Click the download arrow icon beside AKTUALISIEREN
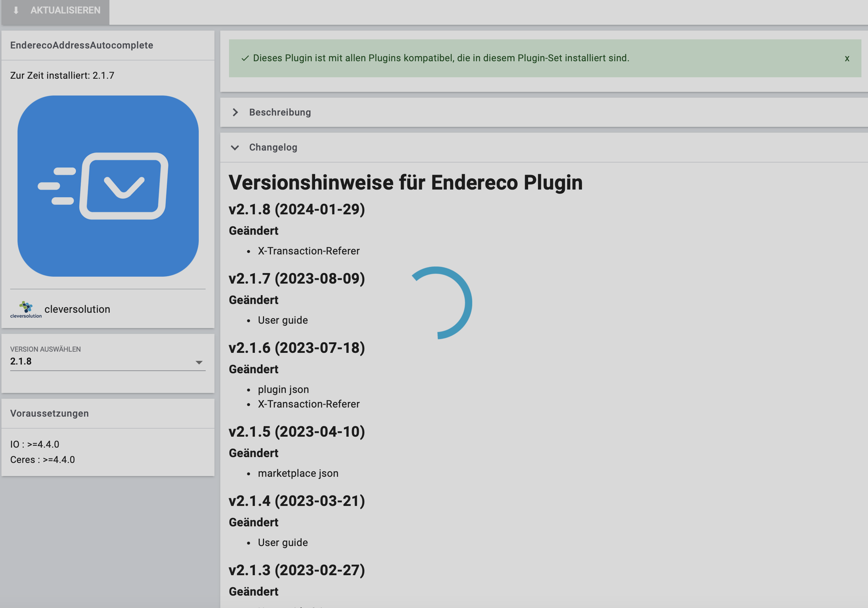This screenshot has width=868, height=608. point(16,11)
